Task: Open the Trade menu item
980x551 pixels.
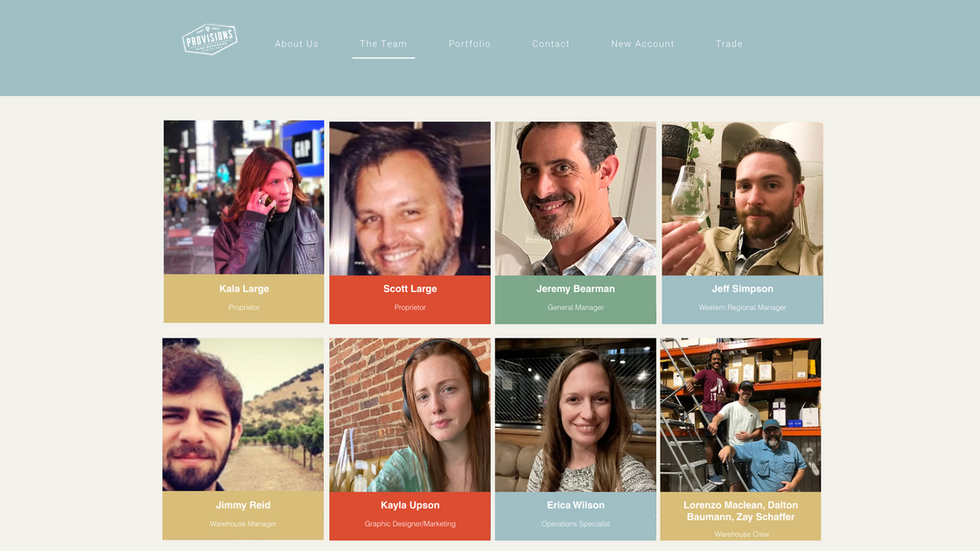Action: 729,44
